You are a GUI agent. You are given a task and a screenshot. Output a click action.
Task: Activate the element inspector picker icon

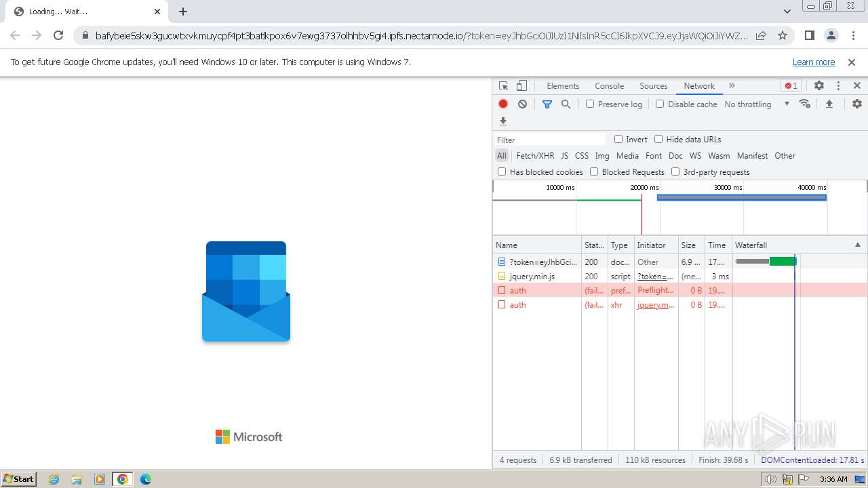click(503, 86)
